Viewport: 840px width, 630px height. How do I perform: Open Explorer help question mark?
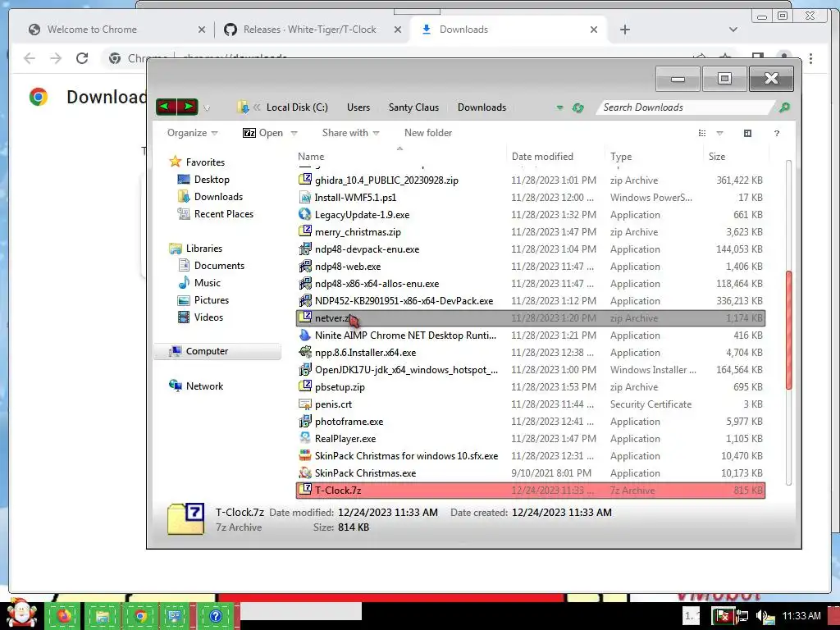[776, 134]
